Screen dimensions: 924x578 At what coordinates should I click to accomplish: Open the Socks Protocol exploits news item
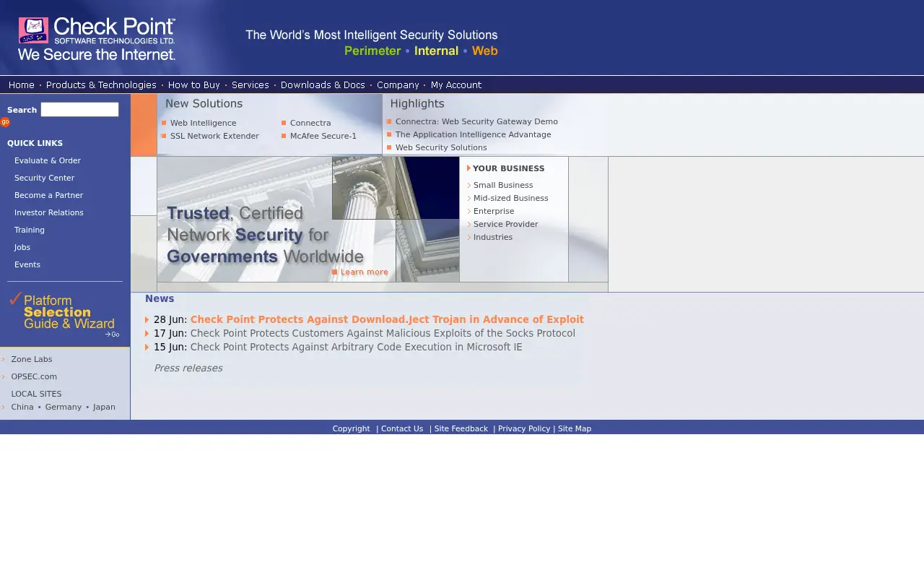coord(383,333)
